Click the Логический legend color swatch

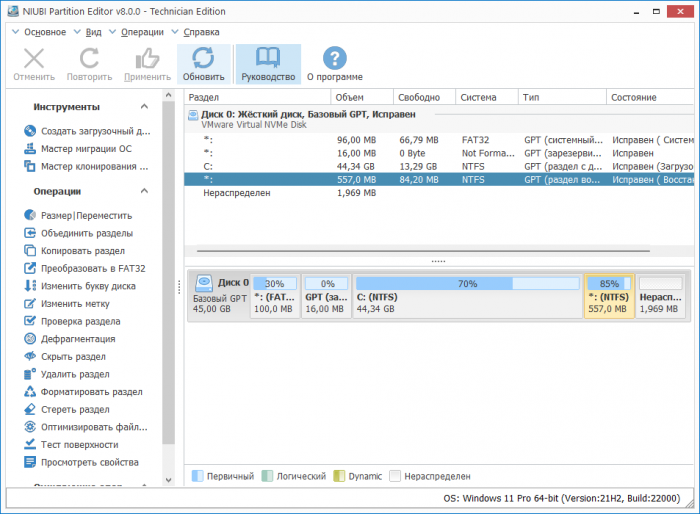pos(267,476)
